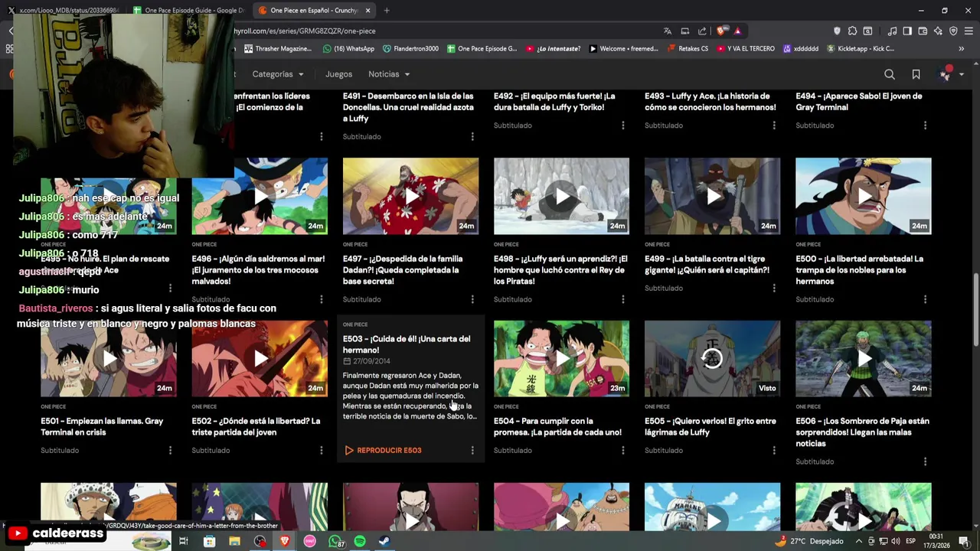Open Spotify from the taskbar
Screen dimensions: 980x551
point(360,541)
